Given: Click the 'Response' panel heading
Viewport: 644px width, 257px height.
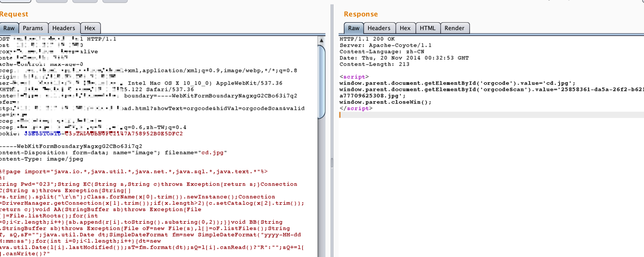Looking at the screenshot, I should tap(361, 14).
